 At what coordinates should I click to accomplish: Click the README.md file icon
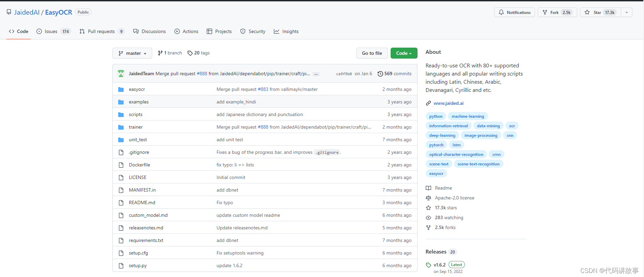pos(121,203)
